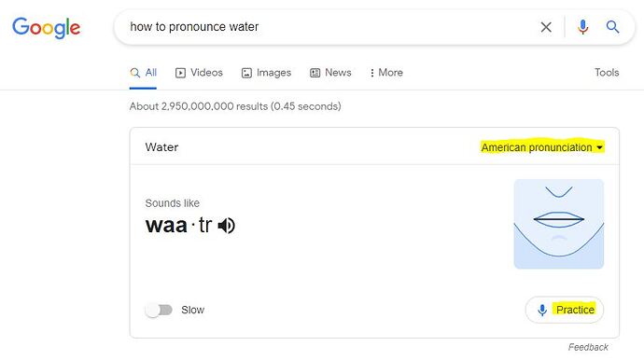Clear the search box with the X icon
Screen dimensions: 644x360
click(x=546, y=27)
